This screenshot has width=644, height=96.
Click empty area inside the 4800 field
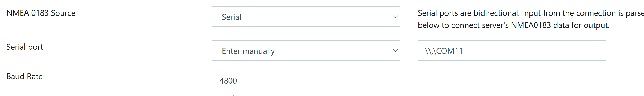[x=322, y=80]
